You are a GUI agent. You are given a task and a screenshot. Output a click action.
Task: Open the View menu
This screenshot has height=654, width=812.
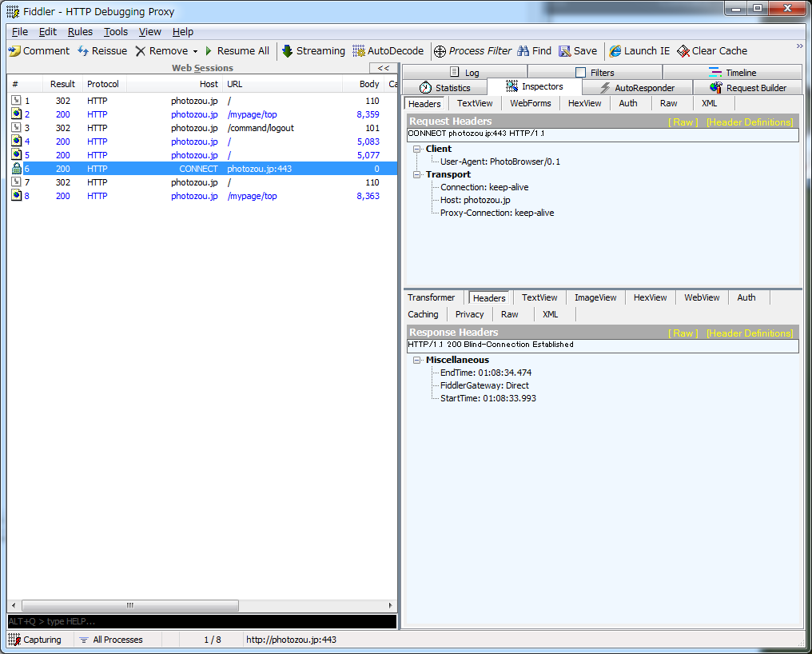(149, 32)
